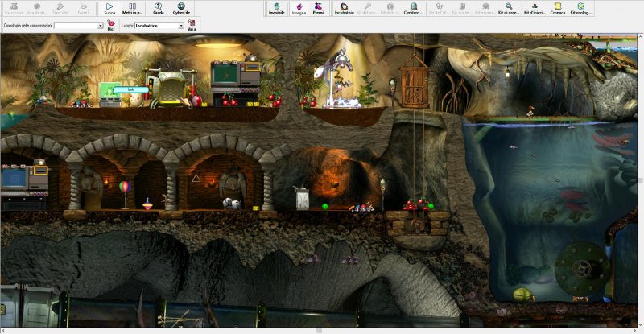Image resolution: width=644 pixels, height=334 pixels.
Task: Click the yellow incubator machine
Action: coord(171,87)
